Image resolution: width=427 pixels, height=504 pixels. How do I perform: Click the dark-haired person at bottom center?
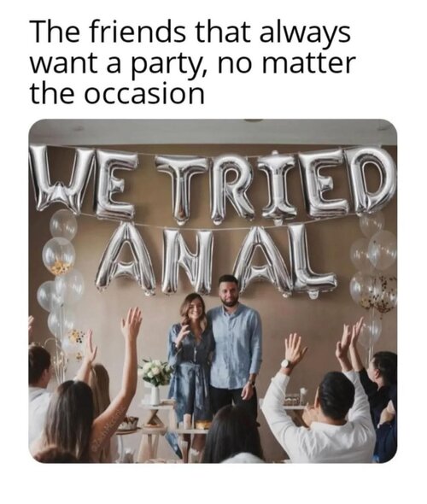(x=232, y=434)
